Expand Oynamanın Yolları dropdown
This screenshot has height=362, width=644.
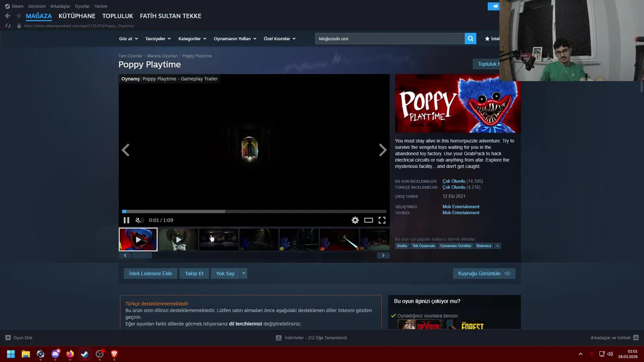(x=235, y=39)
